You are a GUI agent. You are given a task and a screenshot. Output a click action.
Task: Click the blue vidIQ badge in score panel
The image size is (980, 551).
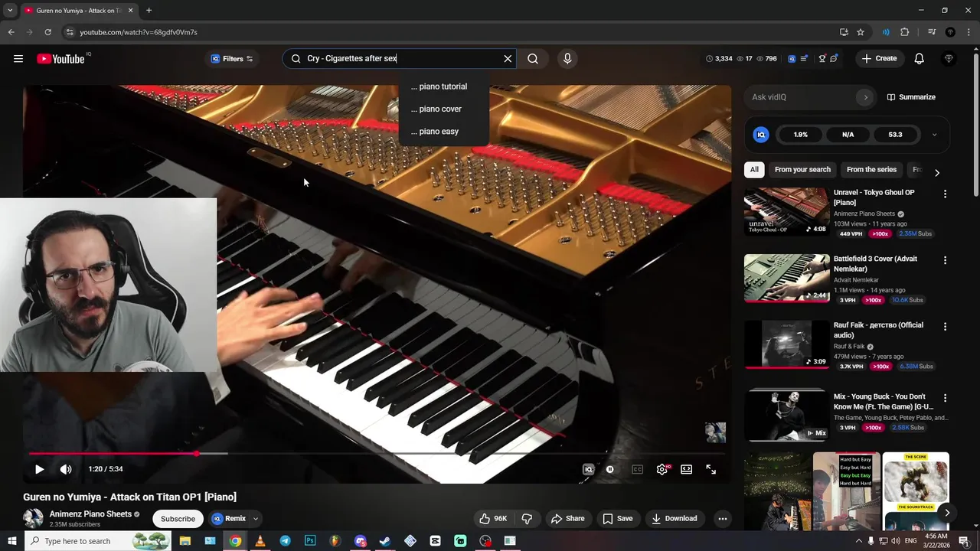tap(761, 135)
